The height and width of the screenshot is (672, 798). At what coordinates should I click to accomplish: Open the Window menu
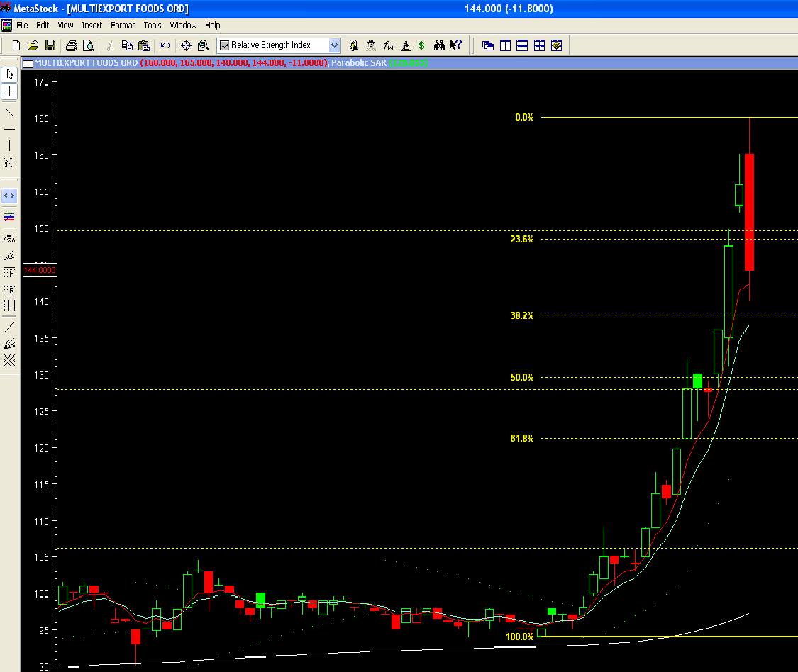[x=183, y=26]
